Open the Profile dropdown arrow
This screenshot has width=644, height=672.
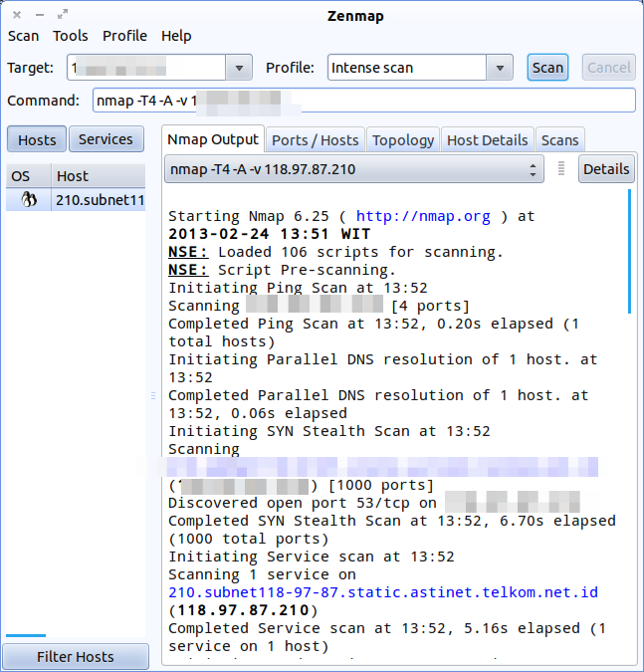coord(500,68)
